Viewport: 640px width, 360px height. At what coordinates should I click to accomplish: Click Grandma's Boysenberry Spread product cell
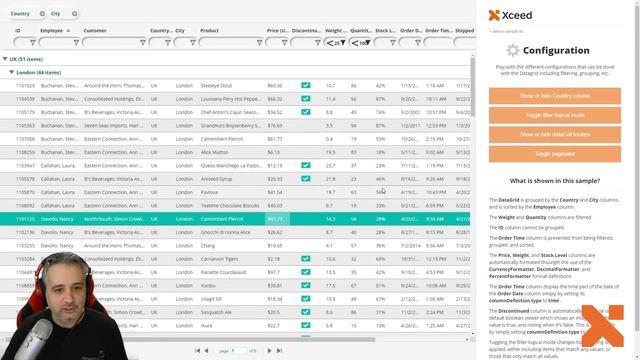(x=230, y=125)
